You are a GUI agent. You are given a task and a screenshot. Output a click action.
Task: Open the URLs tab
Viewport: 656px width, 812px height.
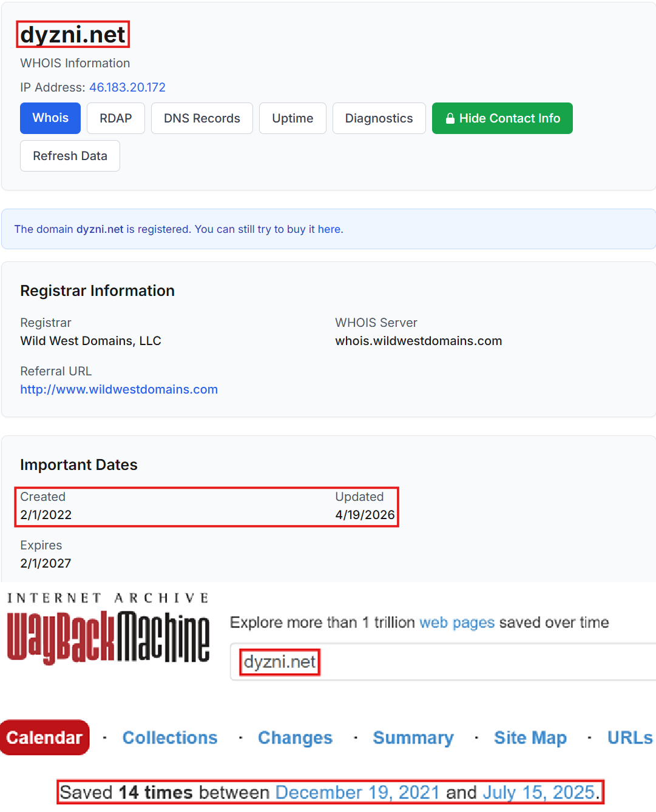coord(630,737)
